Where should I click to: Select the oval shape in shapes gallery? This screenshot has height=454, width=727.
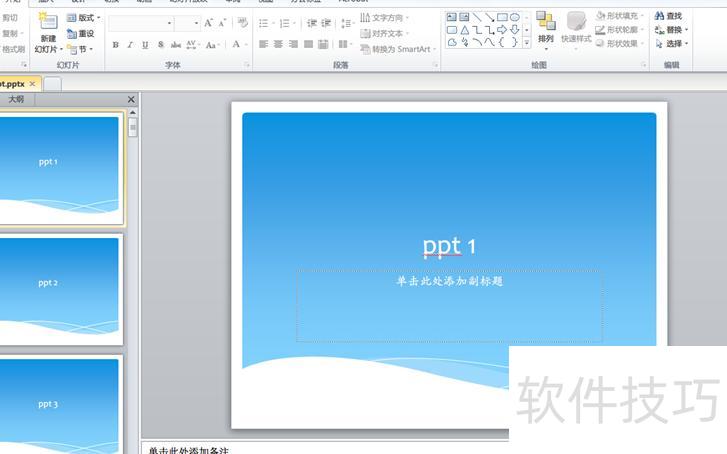tap(515, 17)
